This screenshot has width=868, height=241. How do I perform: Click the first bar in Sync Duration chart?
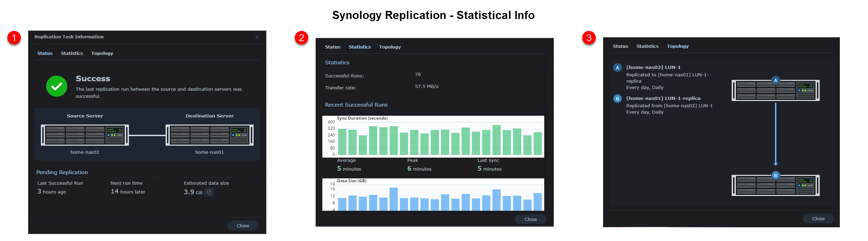pos(342,142)
